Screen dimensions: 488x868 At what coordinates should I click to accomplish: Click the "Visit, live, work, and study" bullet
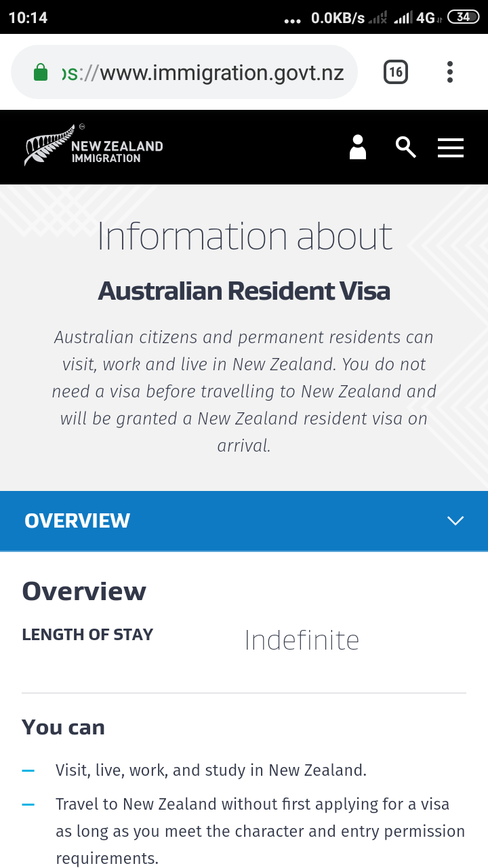(x=211, y=770)
